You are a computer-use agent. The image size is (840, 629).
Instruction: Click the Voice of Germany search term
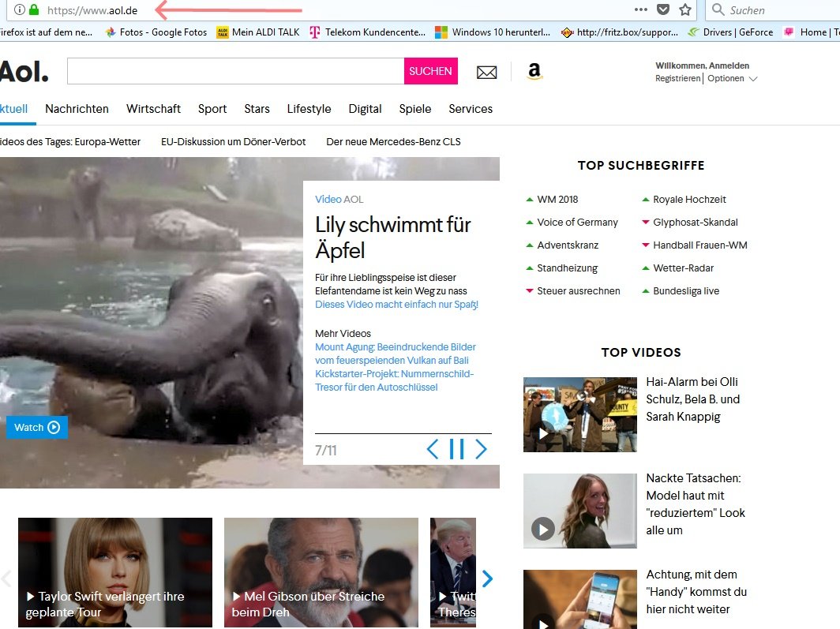pyautogui.click(x=578, y=222)
